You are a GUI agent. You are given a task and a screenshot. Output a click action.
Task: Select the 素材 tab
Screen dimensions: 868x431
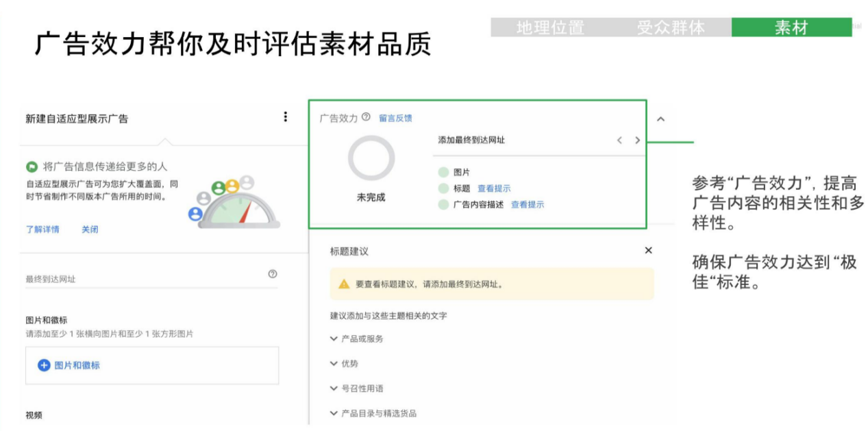click(790, 28)
